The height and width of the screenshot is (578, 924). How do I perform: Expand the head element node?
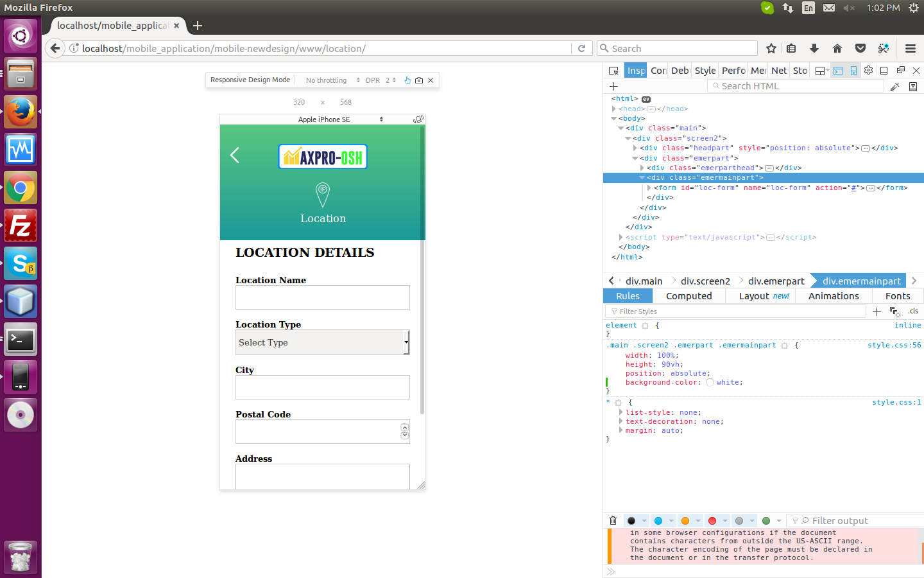coord(614,109)
